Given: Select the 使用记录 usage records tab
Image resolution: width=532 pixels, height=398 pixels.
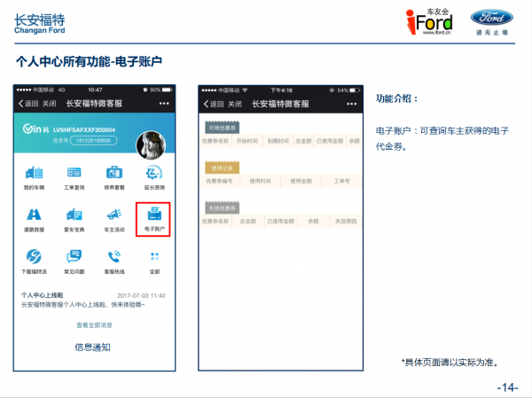Looking at the screenshot, I should point(223,168).
